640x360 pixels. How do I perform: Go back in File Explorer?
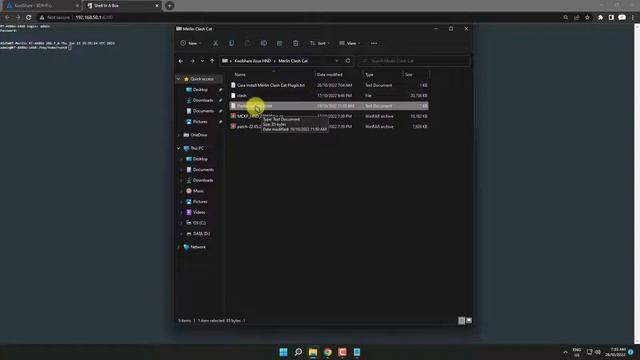point(181,61)
